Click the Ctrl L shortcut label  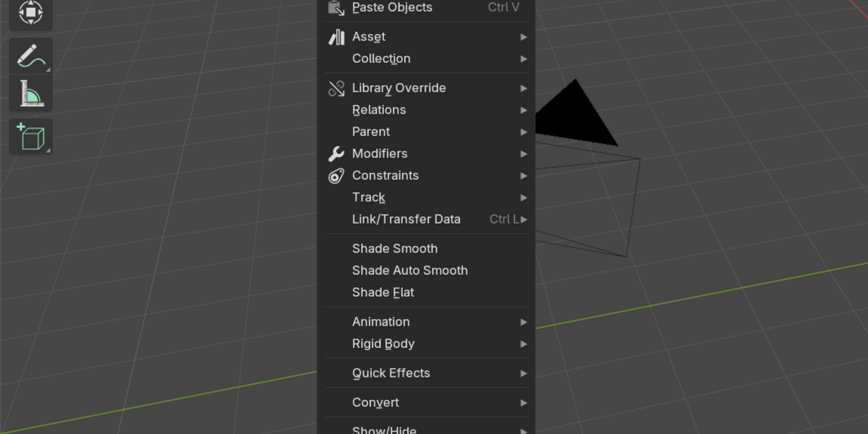504,219
